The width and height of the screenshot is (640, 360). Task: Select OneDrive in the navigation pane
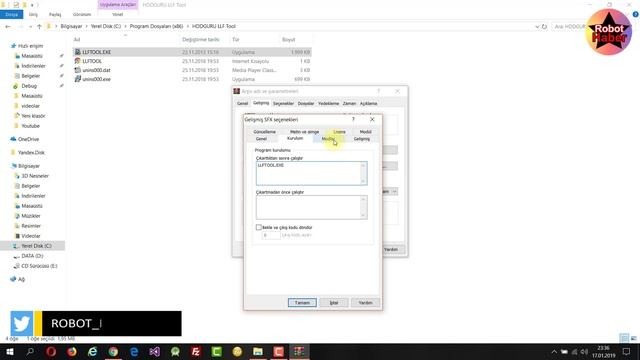tap(29, 139)
